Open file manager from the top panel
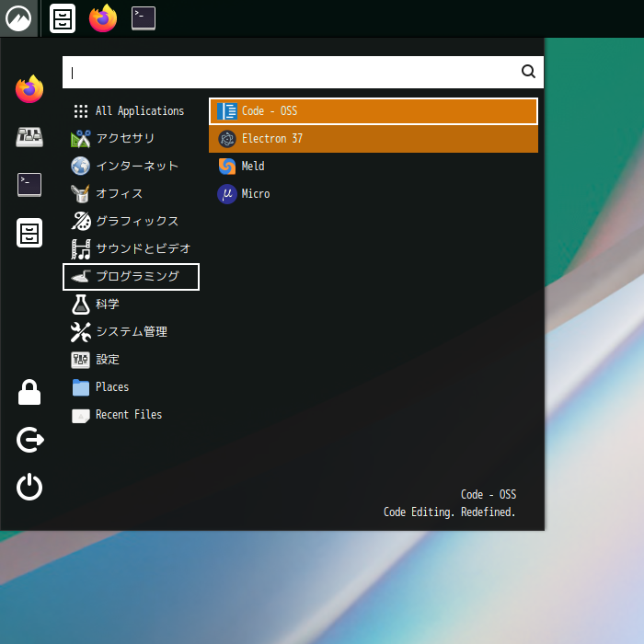 [x=63, y=18]
